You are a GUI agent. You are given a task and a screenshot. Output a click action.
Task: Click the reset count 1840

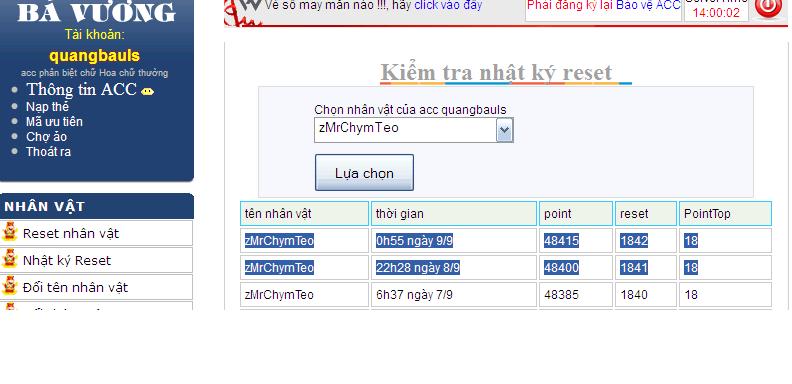pyautogui.click(x=634, y=295)
